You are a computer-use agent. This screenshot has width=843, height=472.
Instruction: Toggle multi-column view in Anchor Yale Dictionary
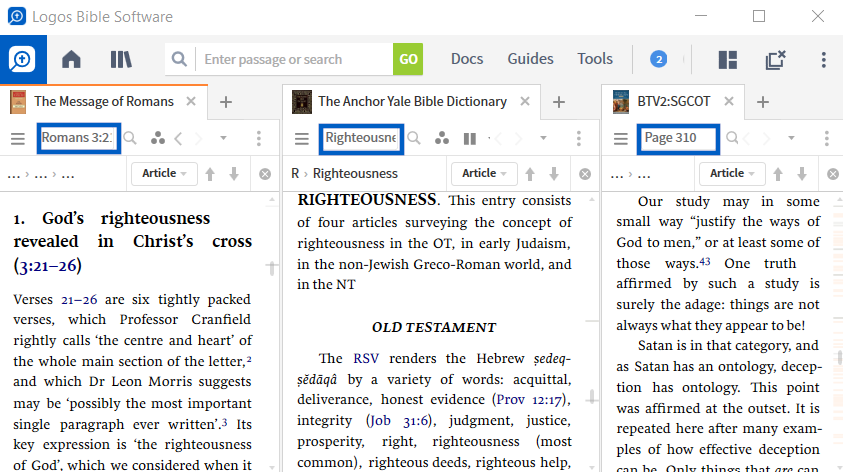click(x=470, y=139)
